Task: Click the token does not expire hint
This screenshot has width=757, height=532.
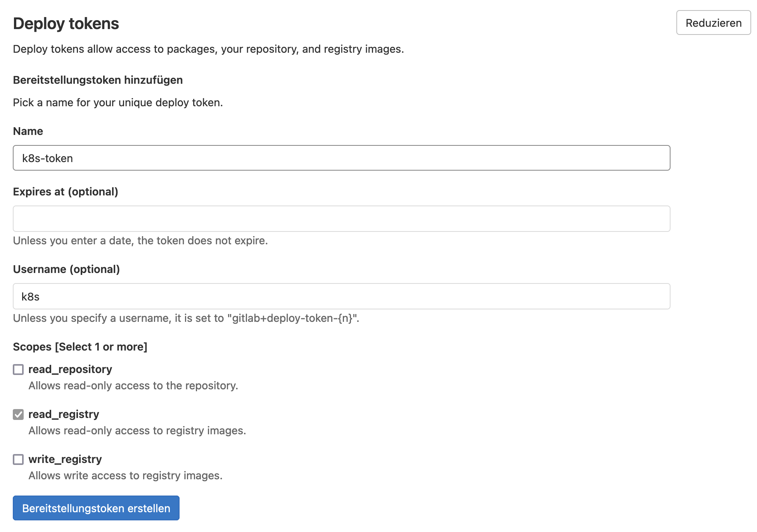Action: click(x=140, y=240)
